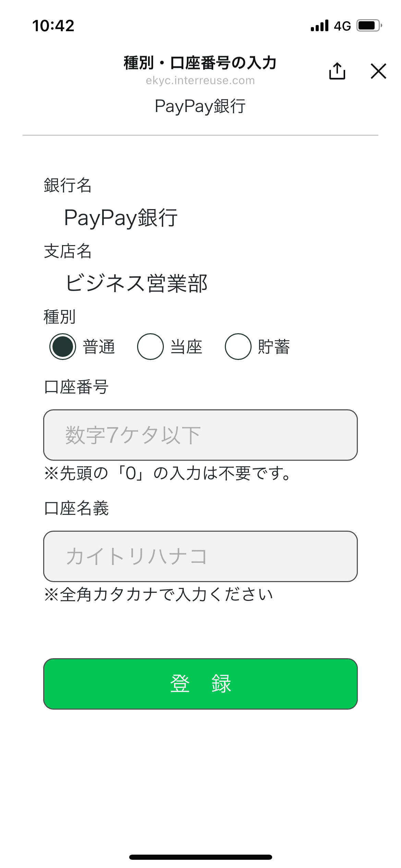Choose the 貯蓄 radio option
The width and height of the screenshot is (401, 868).
[238, 347]
